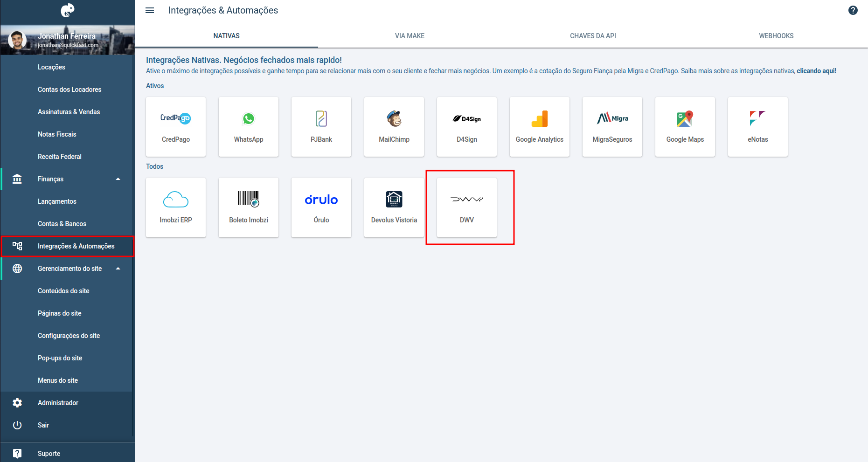
Task: Select the DWV integration card
Action: pos(467,207)
